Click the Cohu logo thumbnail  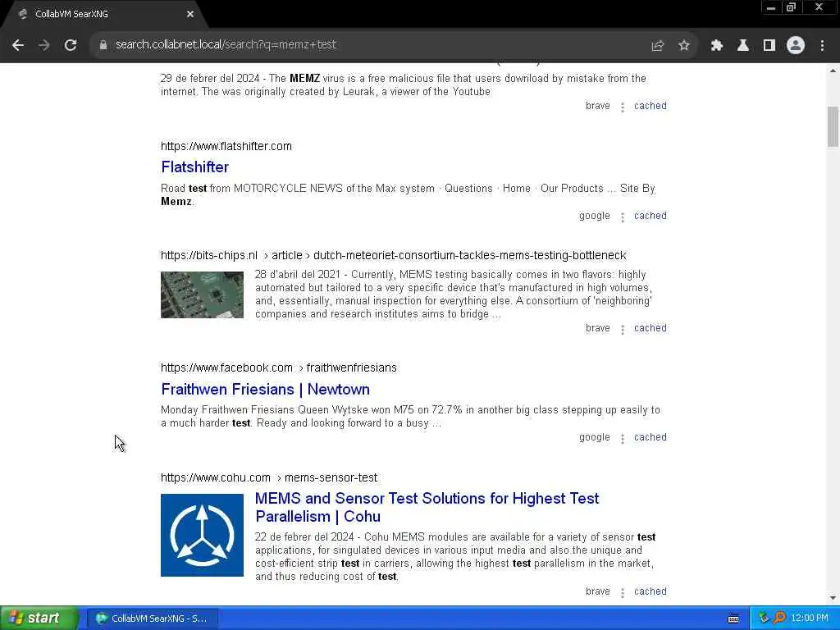202,535
